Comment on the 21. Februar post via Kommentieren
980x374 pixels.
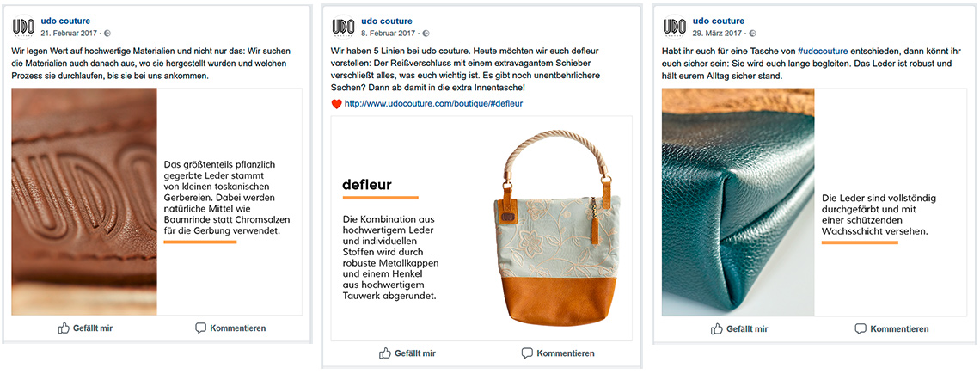[230, 328]
